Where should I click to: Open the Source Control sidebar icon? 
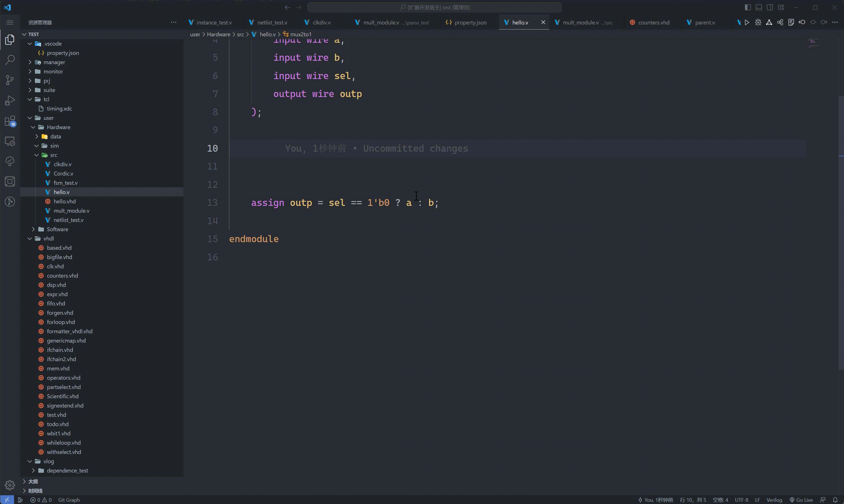tap(10, 80)
